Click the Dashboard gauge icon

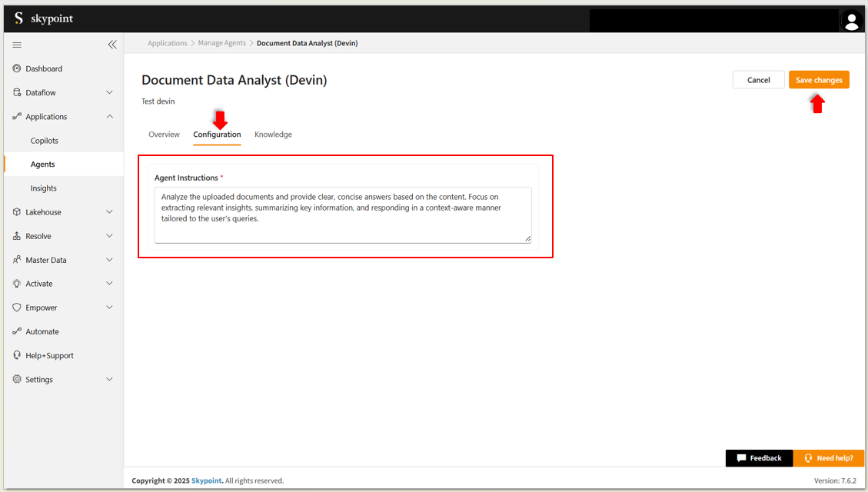pos(17,68)
